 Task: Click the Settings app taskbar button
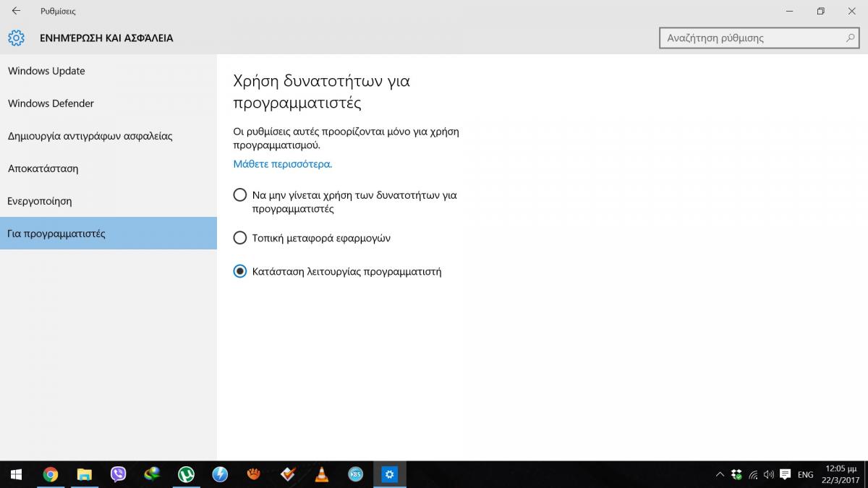(x=390, y=474)
